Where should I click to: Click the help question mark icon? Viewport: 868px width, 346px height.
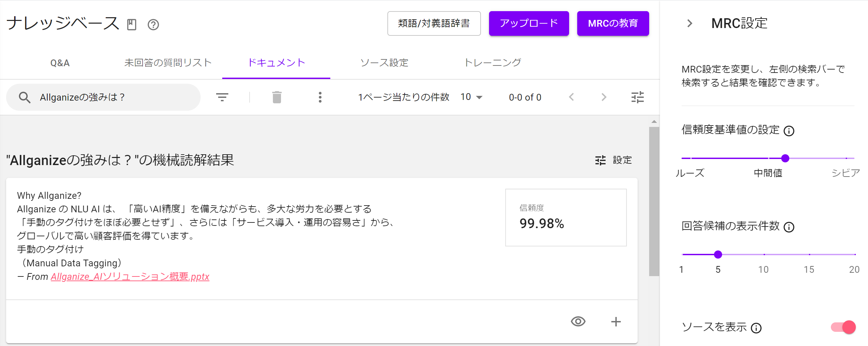coord(153,25)
